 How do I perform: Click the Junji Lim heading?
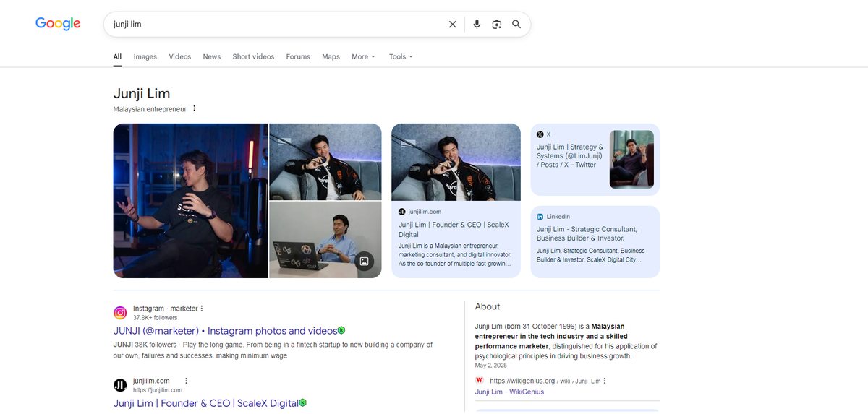click(x=142, y=93)
